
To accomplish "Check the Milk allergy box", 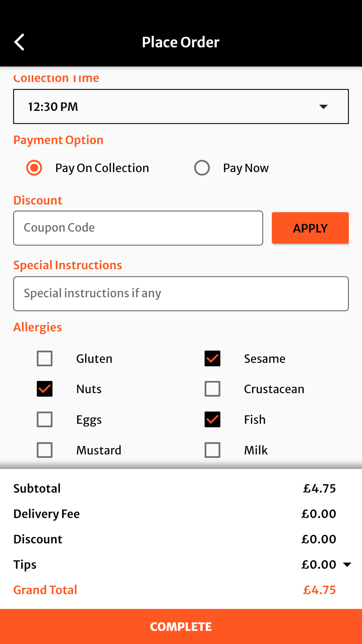I will coord(212,450).
